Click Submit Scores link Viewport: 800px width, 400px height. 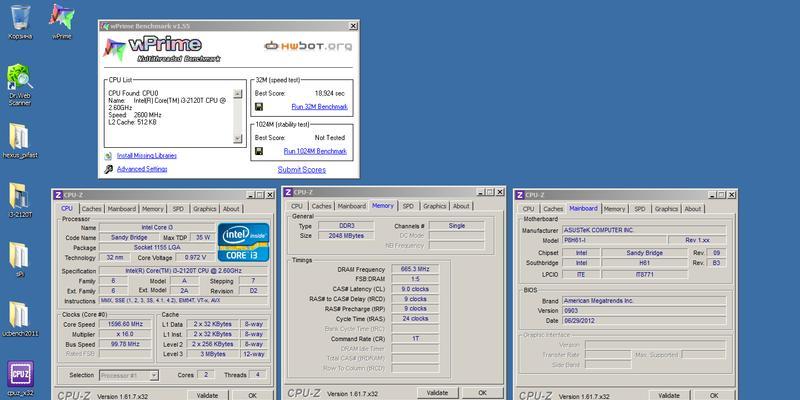pos(302,169)
